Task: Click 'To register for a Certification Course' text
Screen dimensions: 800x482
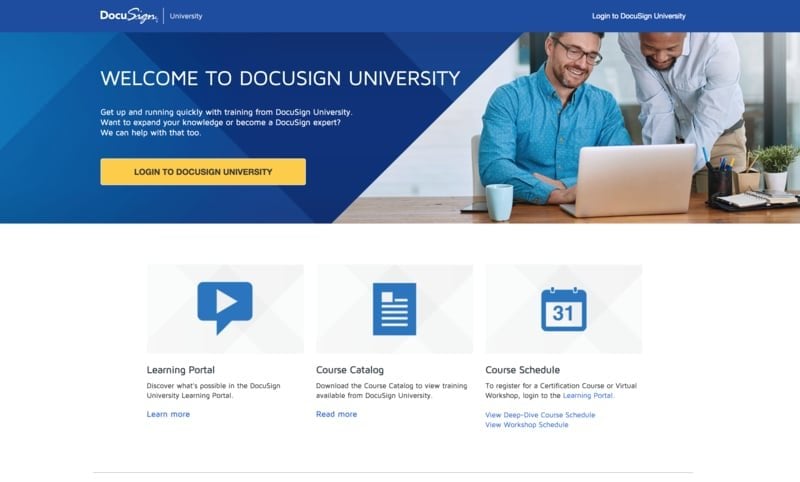Action: click(x=561, y=391)
